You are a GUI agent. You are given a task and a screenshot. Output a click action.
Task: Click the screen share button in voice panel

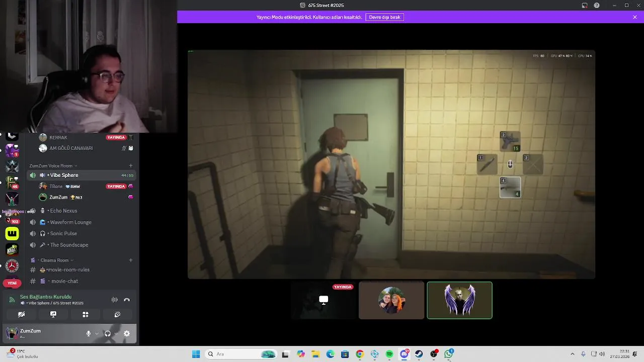click(53, 314)
